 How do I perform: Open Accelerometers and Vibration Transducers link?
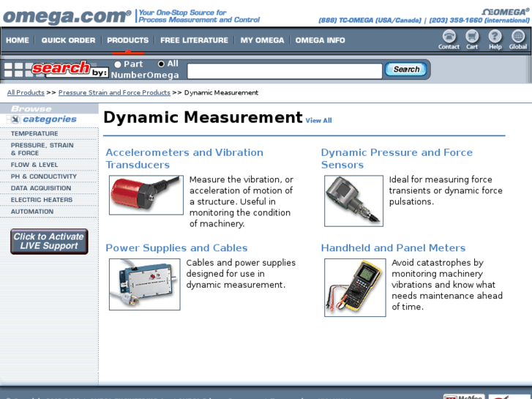pos(184,159)
